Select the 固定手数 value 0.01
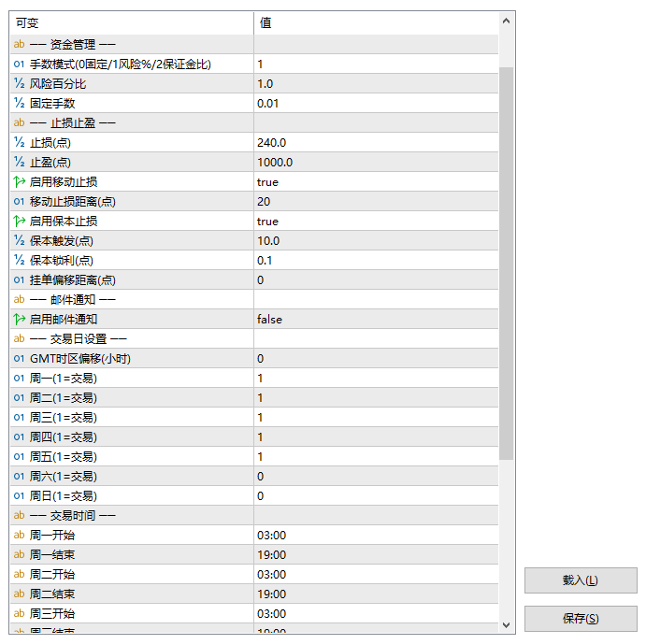Image resolution: width=646 pixels, height=644 pixels. (x=267, y=104)
